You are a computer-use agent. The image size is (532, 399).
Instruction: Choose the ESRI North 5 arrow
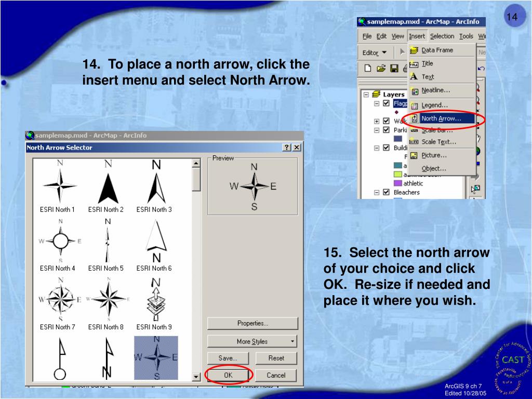click(x=108, y=245)
